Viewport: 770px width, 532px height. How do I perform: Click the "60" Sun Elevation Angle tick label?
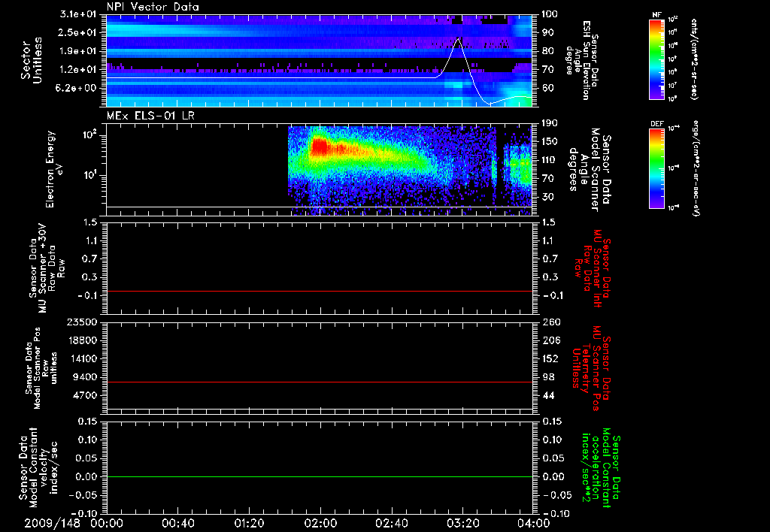coord(547,88)
